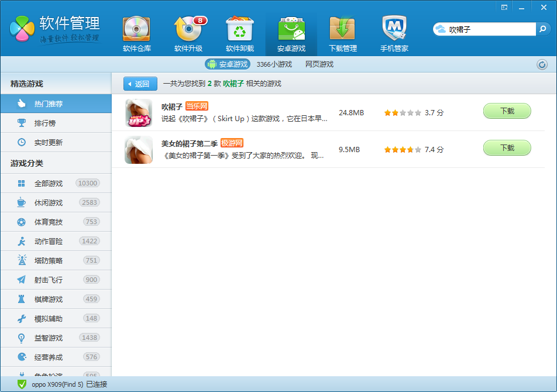The image size is (557, 392).
Task: Switch to the 网页游戏 tab
Action: [x=319, y=64]
